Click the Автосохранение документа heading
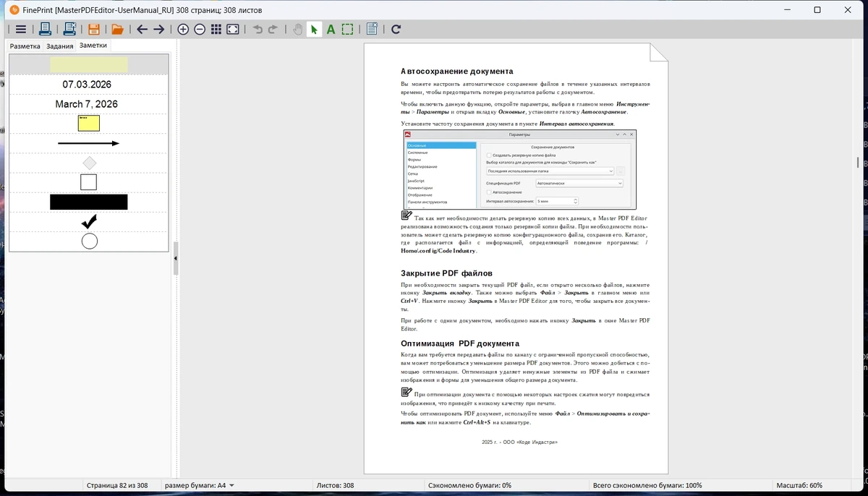 coord(456,72)
